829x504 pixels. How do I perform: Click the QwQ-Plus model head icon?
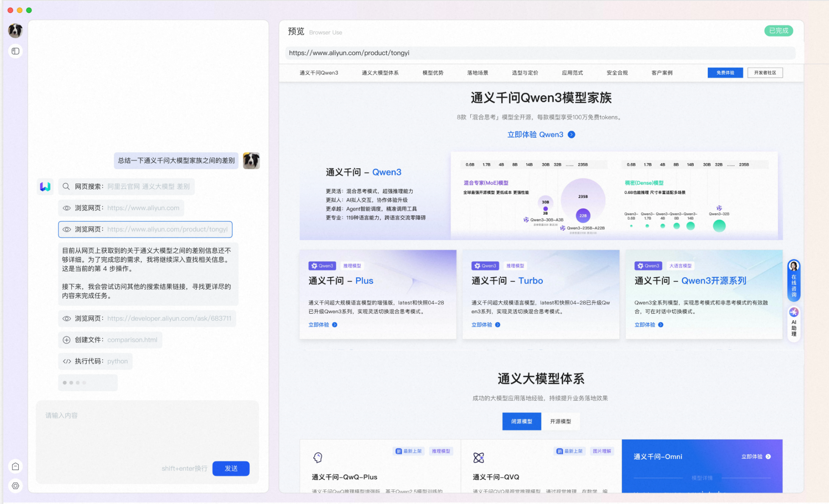click(x=318, y=457)
